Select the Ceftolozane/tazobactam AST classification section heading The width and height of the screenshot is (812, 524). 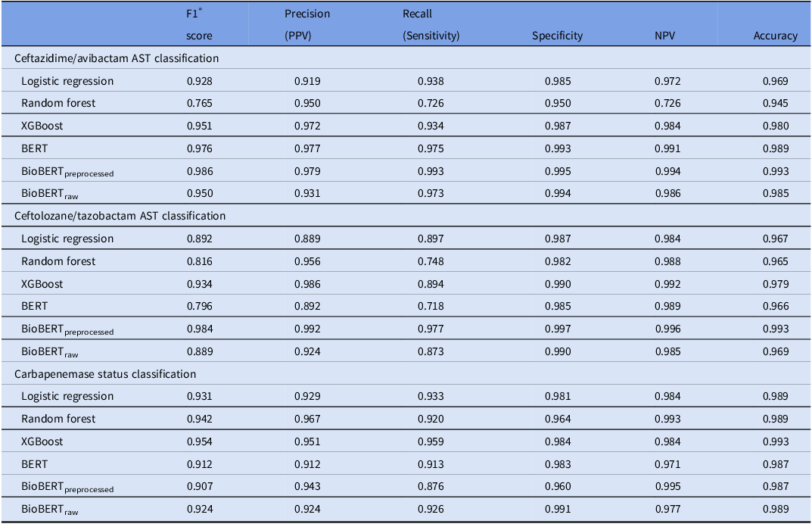click(120, 216)
